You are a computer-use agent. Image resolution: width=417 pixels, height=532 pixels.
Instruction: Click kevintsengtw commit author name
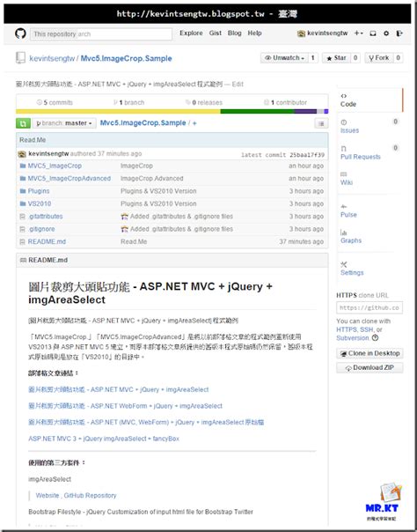(48, 153)
